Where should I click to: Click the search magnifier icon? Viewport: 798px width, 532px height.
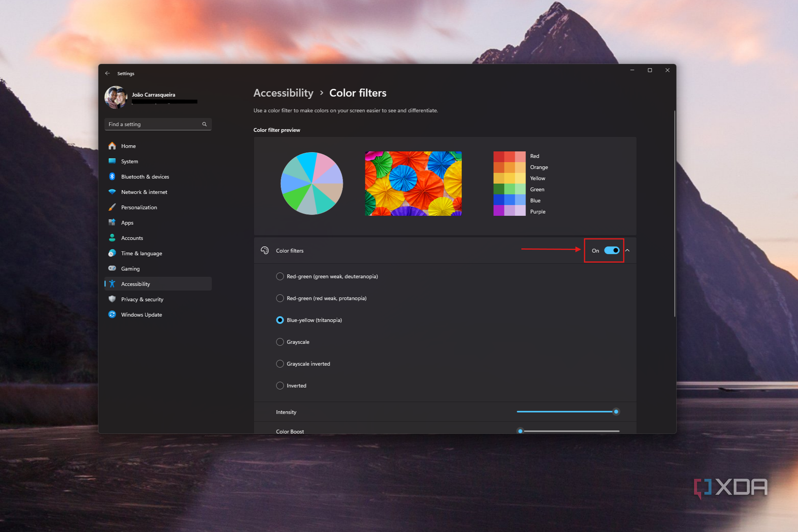coord(205,124)
